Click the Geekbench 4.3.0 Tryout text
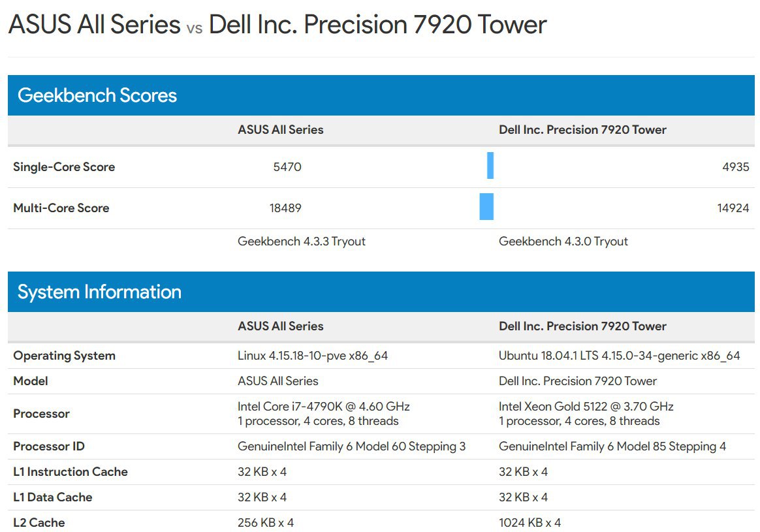This screenshot has height=532, width=760. (x=563, y=242)
